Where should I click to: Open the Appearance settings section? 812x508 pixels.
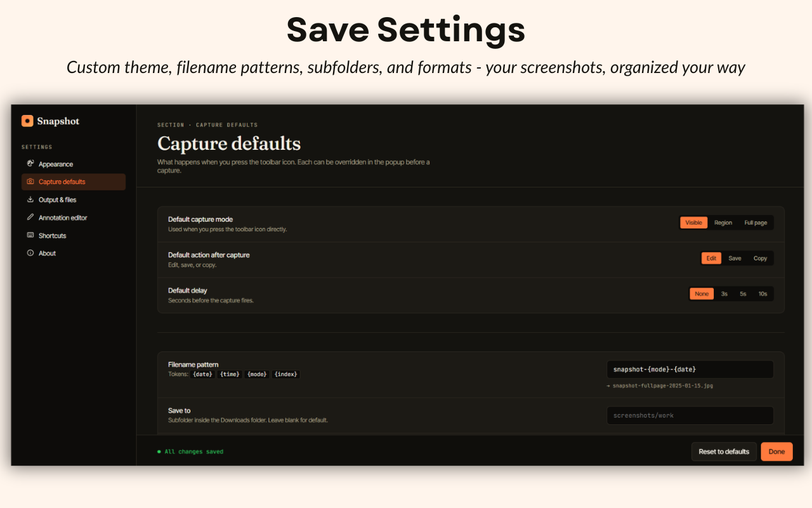[74, 164]
